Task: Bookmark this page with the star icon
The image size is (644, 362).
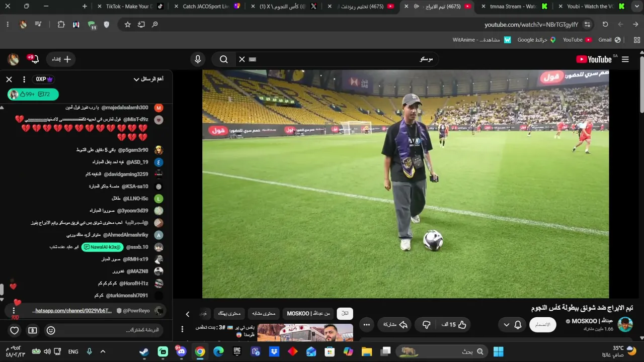Action: coord(128,24)
